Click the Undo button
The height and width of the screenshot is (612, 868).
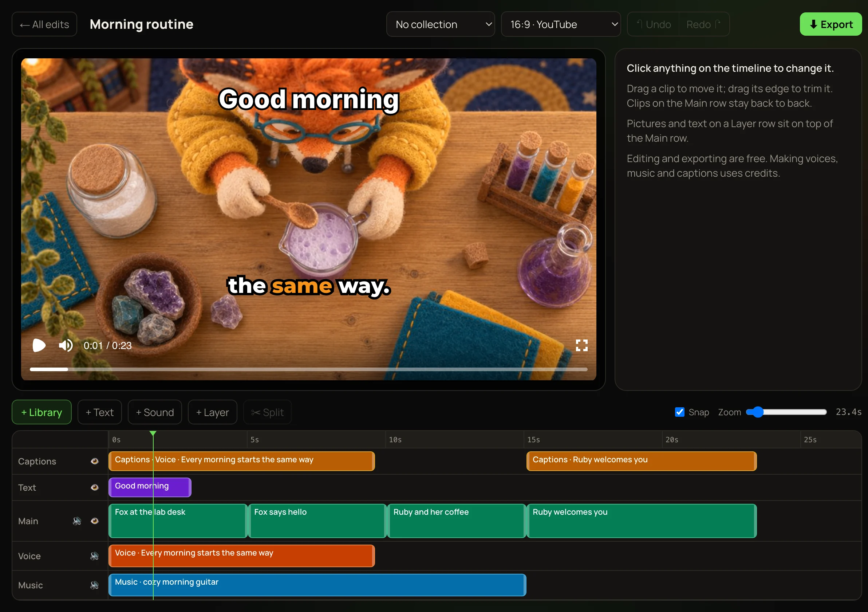pyautogui.click(x=653, y=24)
